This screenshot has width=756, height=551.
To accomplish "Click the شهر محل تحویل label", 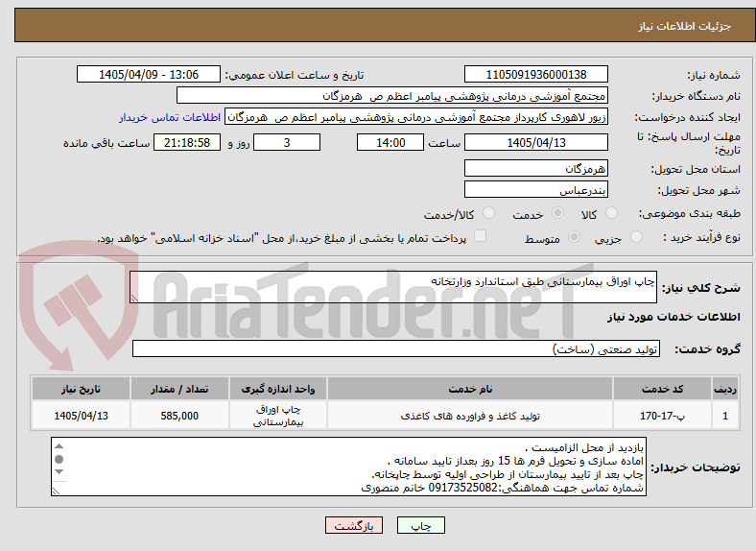I will [x=699, y=190].
